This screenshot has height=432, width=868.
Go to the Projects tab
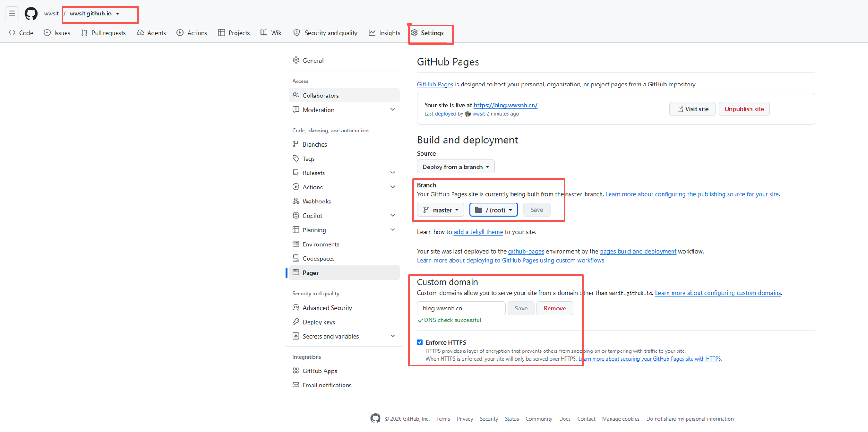coord(234,33)
